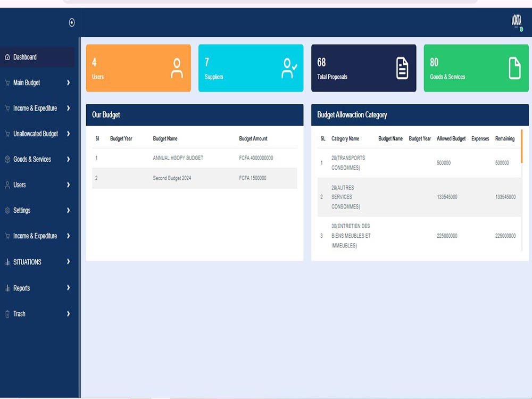Click the person icon on Users card
The width and height of the screenshot is (532, 399).
[177, 68]
